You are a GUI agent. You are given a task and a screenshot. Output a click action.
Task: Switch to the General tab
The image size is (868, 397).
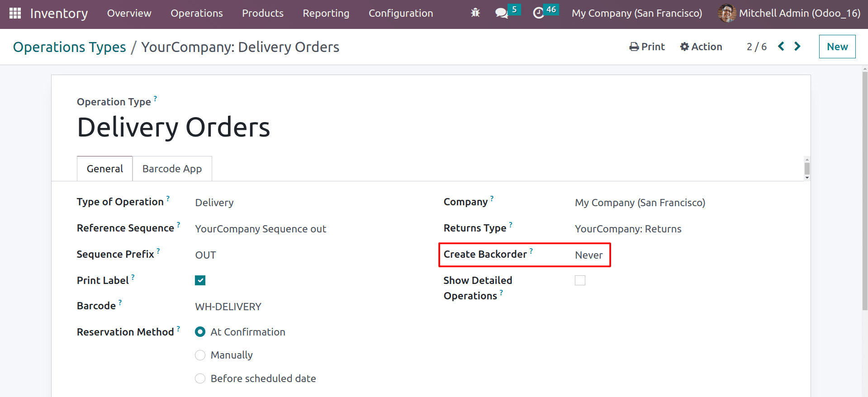(x=105, y=169)
